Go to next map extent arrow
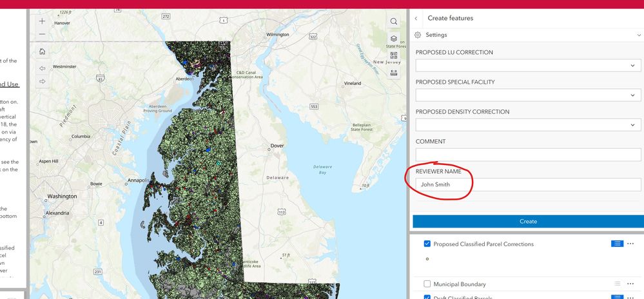The width and height of the screenshot is (644, 299). 43,81
